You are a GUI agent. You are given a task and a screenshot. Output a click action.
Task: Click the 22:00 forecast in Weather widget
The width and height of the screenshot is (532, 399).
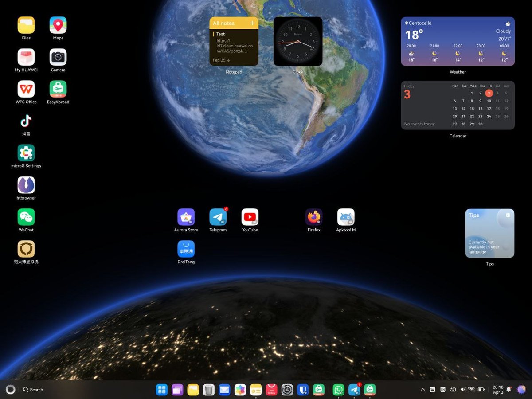point(458,53)
